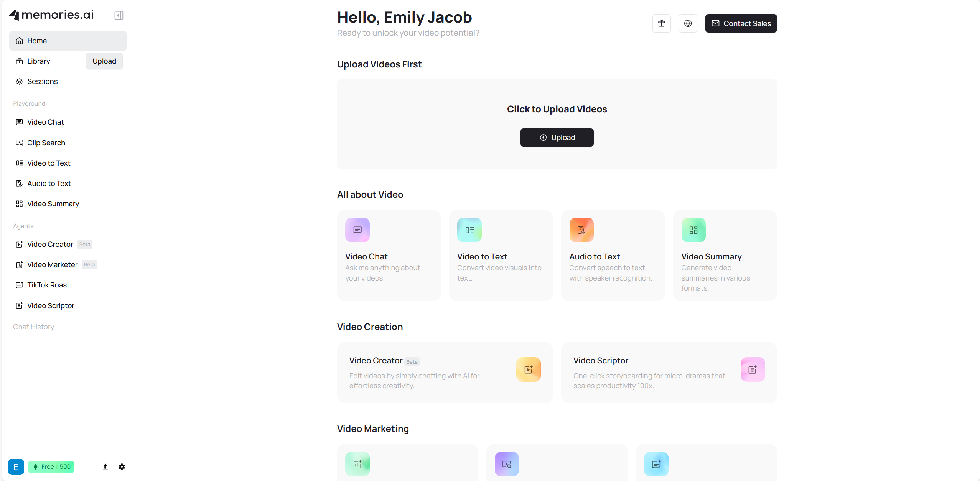Click the sidebar Upload button next to Library
Image resolution: width=980 pixels, height=481 pixels.
coord(104,61)
